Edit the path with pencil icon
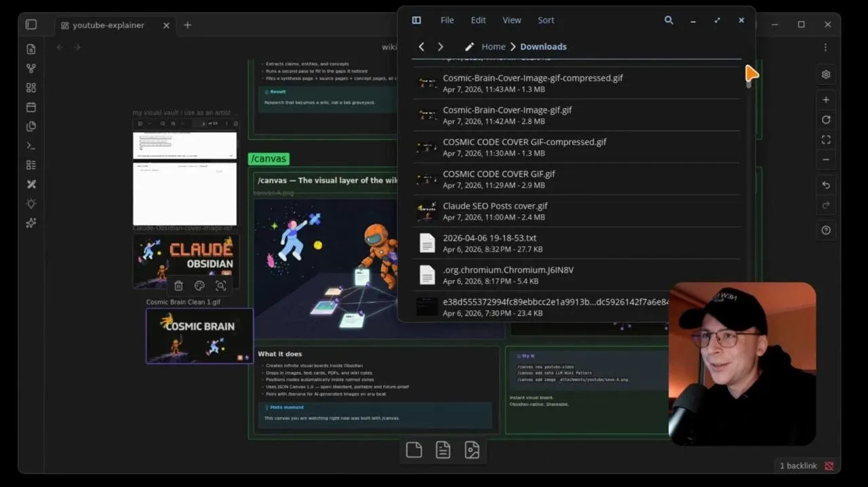 [469, 47]
